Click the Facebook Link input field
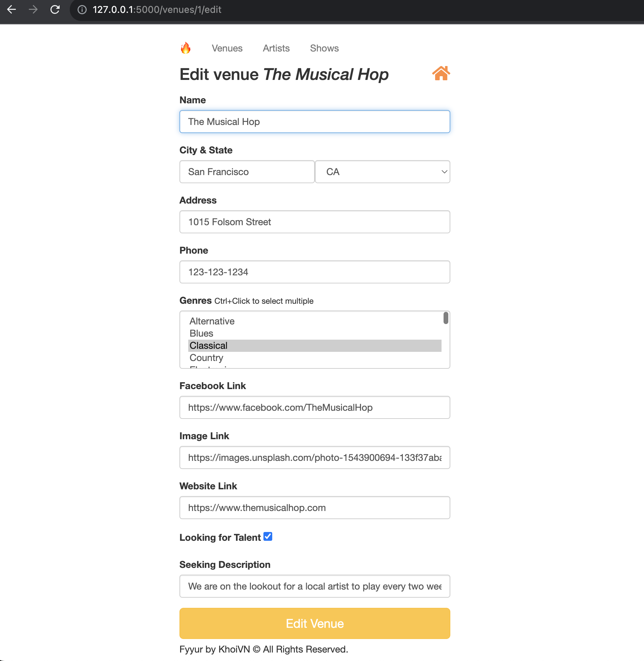 [315, 407]
